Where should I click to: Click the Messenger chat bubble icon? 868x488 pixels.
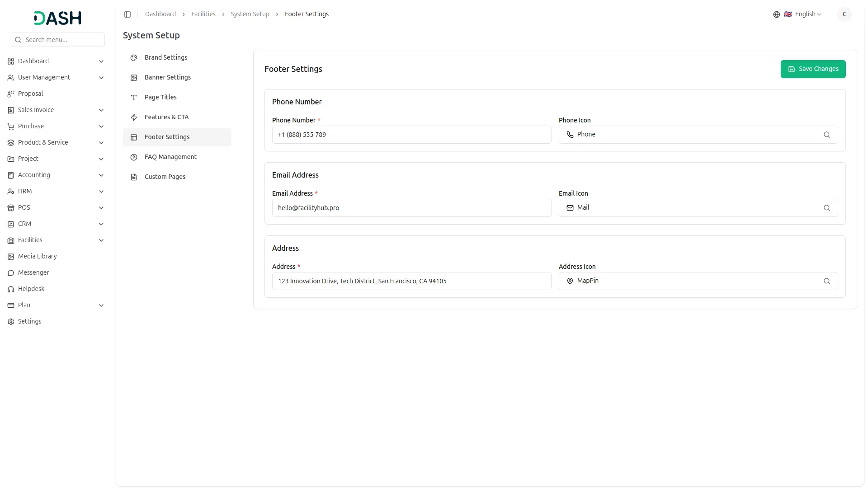(x=11, y=273)
